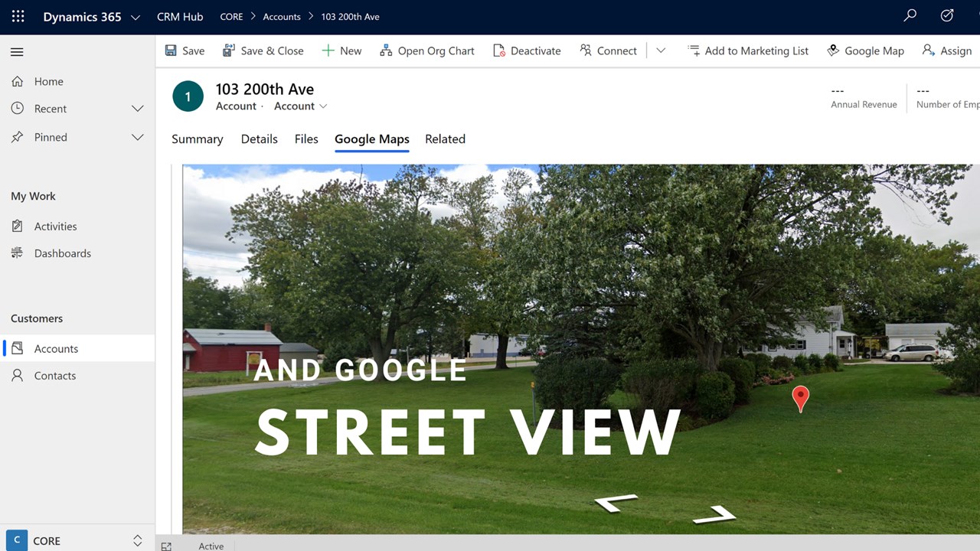Collapse the site map hamburger menu
The image size is (980, 551).
coord(17,52)
